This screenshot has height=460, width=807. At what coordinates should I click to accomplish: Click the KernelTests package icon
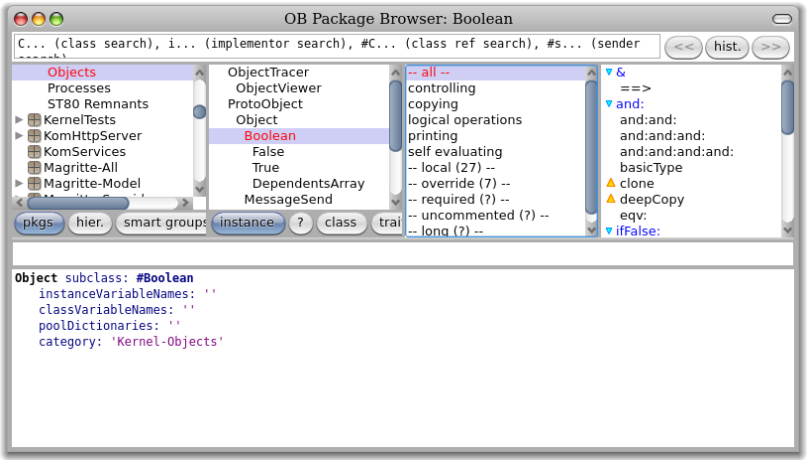[x=35, y=120]
